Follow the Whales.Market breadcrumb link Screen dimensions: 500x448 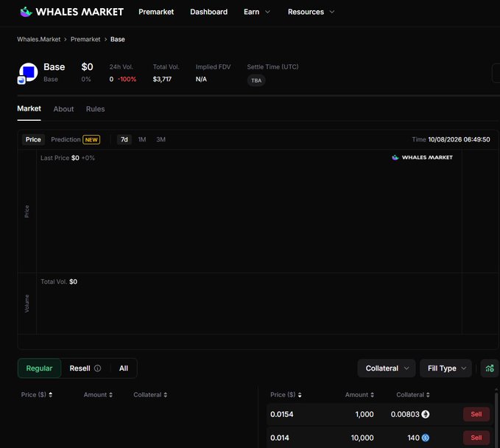point(38,39)
